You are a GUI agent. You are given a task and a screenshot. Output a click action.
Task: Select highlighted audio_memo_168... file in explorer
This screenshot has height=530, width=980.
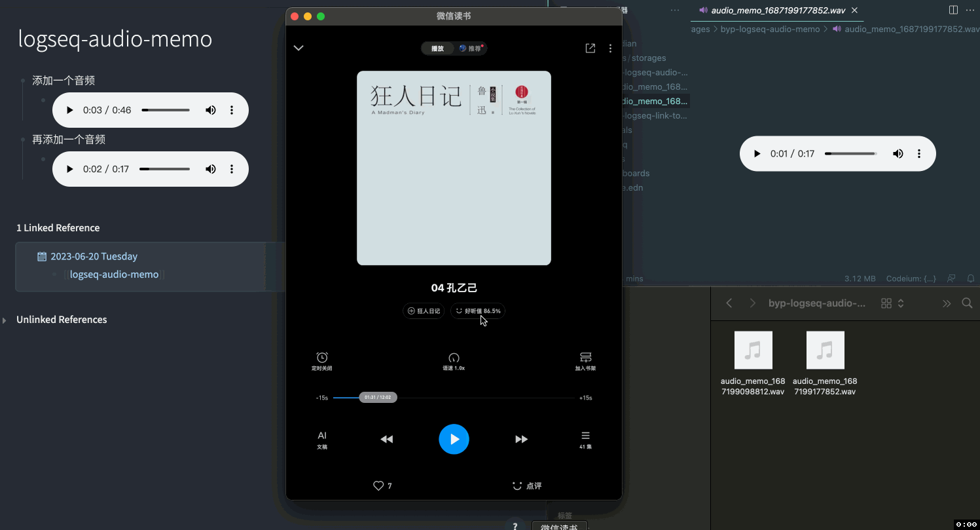pos(655,101)
